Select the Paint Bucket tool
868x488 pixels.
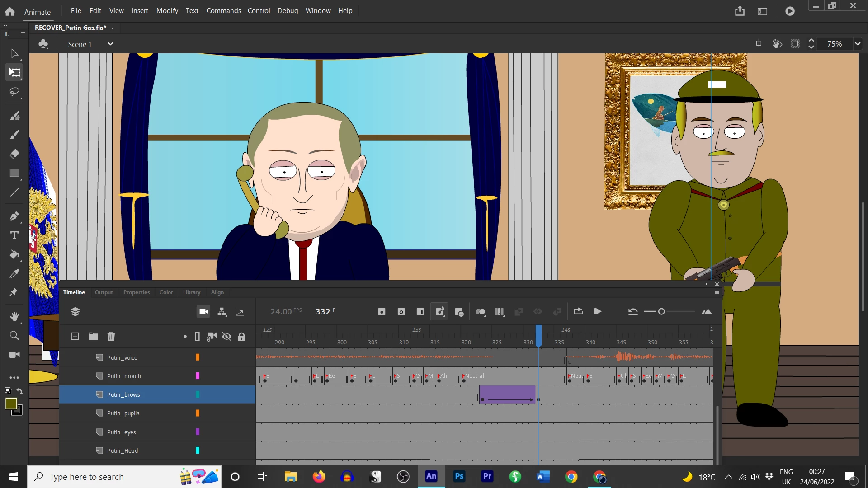pyautogui.click(x=14, y=254)
